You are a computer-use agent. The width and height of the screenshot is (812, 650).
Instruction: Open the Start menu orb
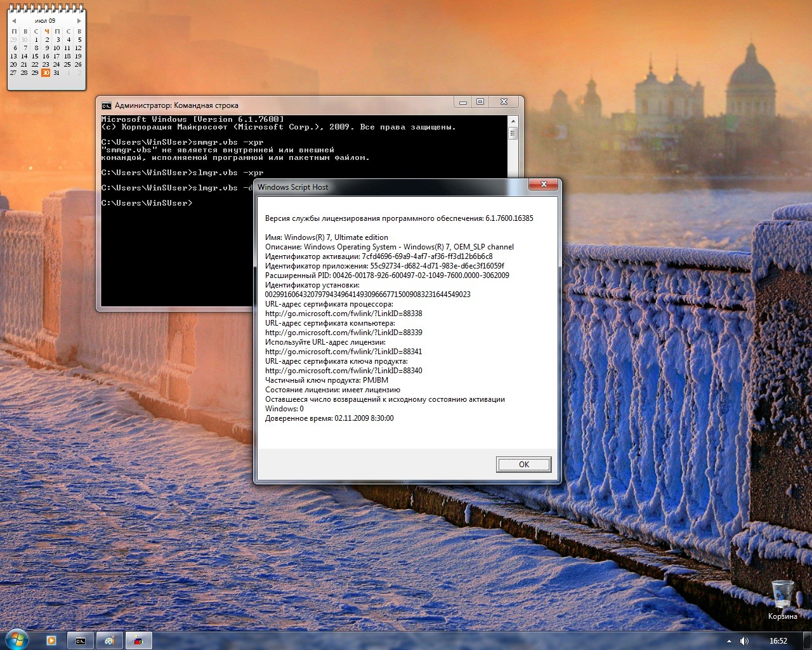(x=16, y=640)
